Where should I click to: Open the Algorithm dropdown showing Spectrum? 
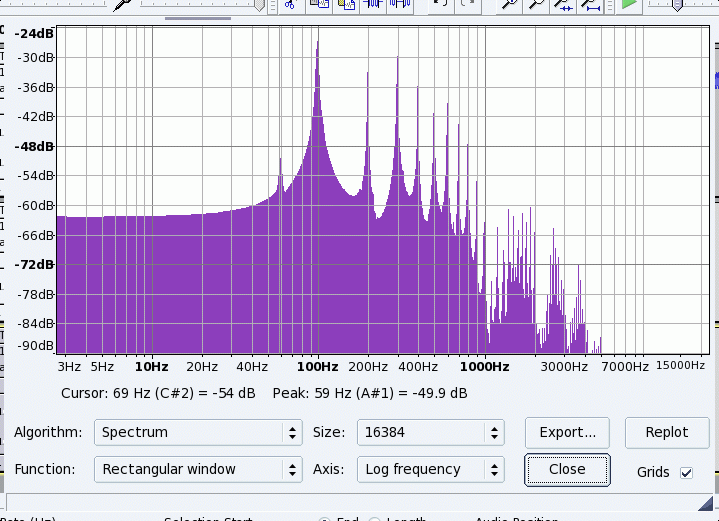click(x=198, y=432)
